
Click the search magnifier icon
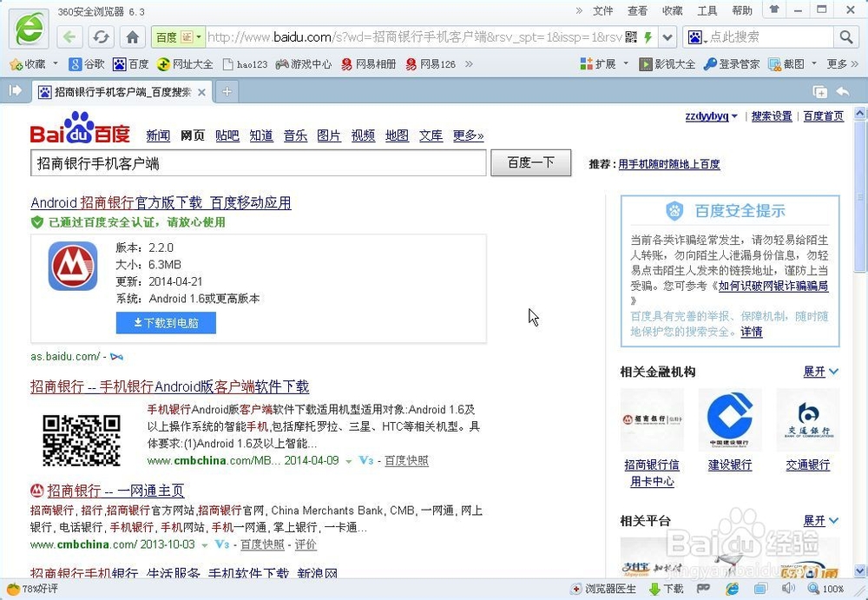point(845,37)
